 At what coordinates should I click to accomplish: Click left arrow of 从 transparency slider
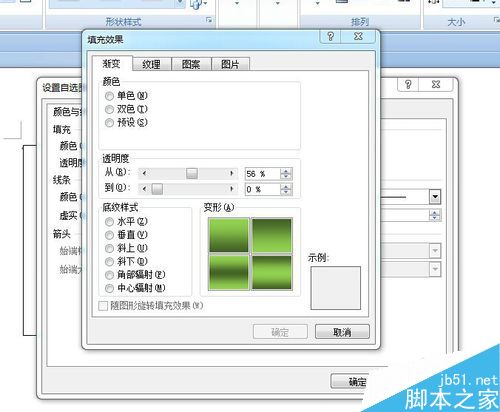144,173
